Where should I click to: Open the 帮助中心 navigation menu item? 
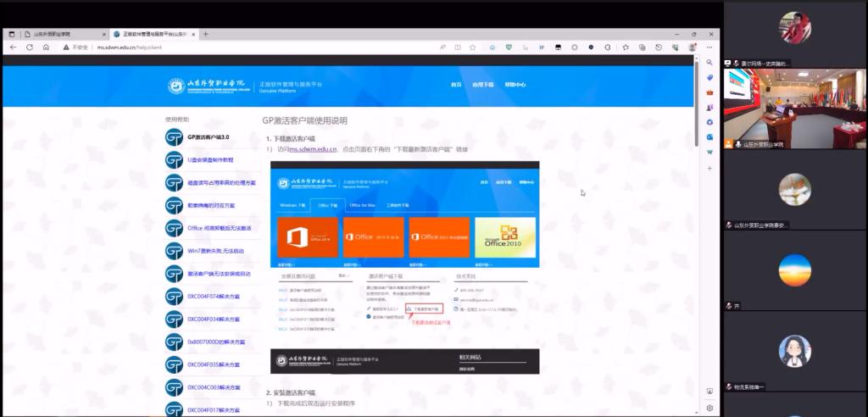coord(515,85)
